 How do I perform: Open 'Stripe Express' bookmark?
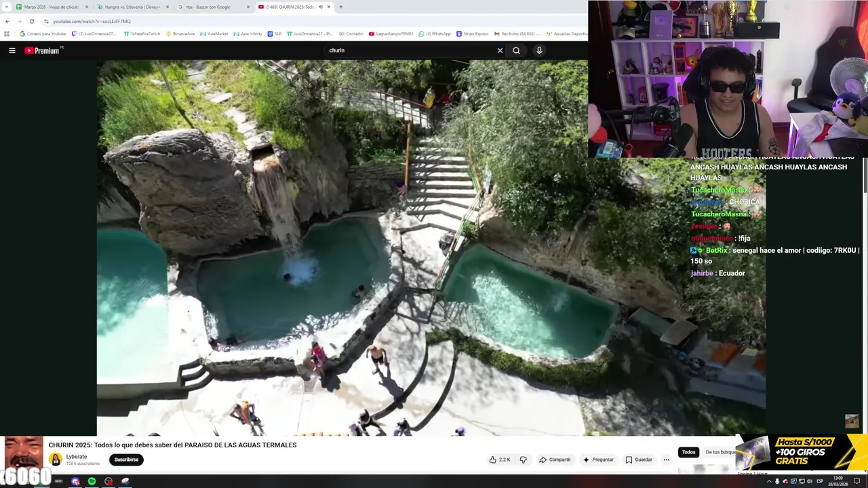pos(473,34)
